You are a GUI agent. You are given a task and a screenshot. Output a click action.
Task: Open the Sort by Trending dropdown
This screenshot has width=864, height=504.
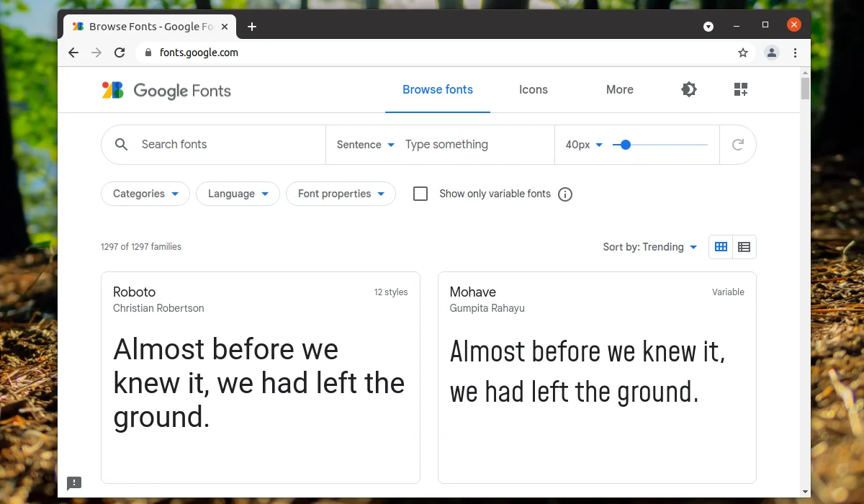coord(650,247)
